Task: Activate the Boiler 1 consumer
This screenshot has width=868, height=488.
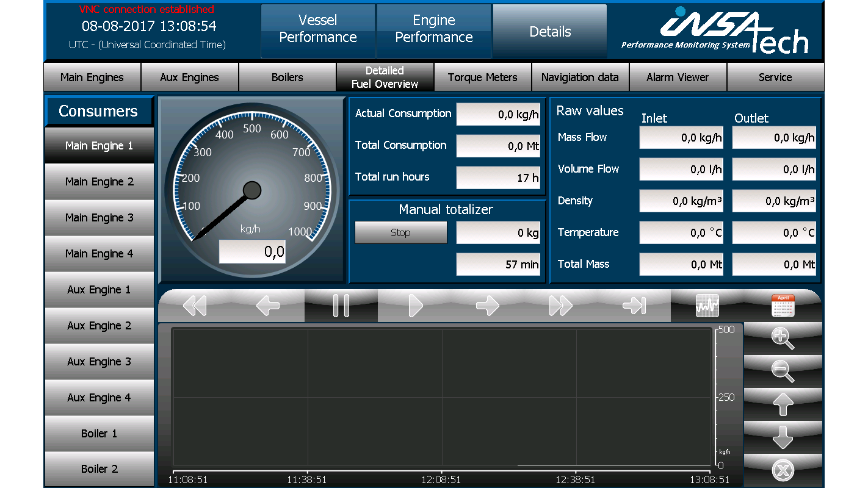Action: pos(99,433)
